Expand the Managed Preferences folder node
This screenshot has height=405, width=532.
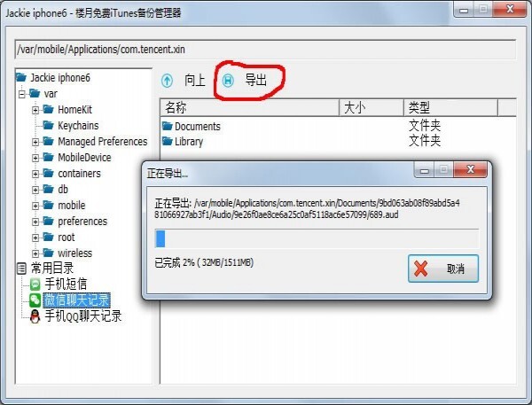click(35, 142)
